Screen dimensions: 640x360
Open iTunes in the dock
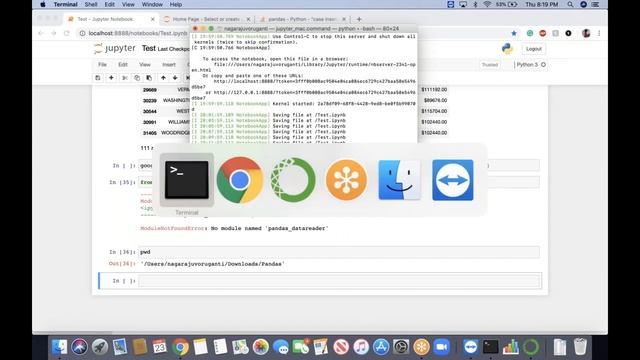point(361,347)
